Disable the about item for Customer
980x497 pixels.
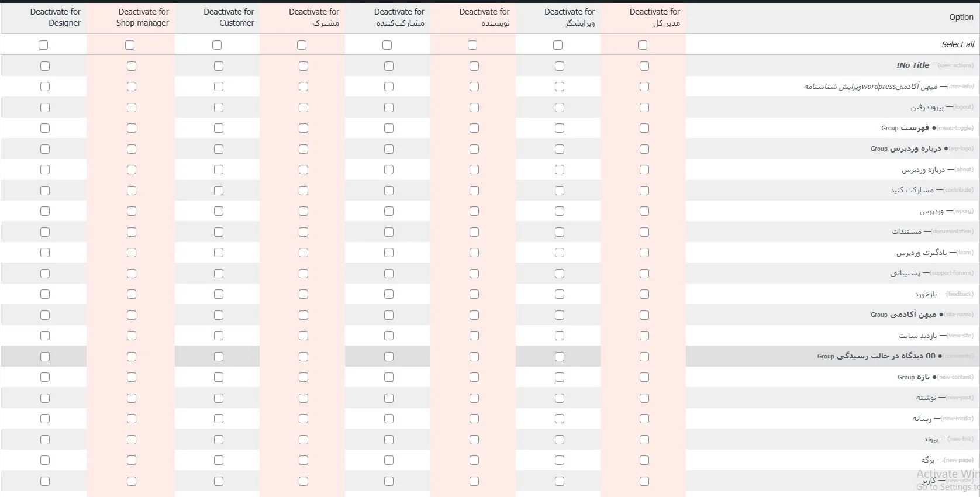219,170
